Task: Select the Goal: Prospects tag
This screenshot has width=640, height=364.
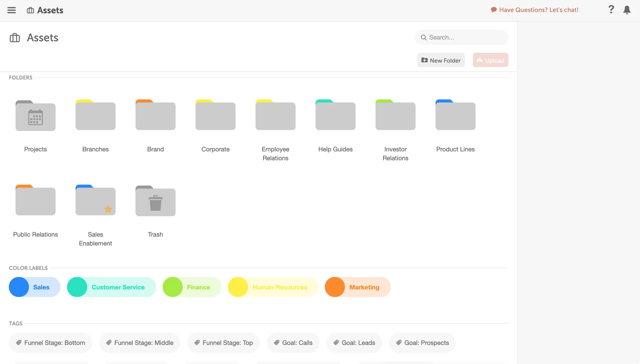Action: click(423, 343)
